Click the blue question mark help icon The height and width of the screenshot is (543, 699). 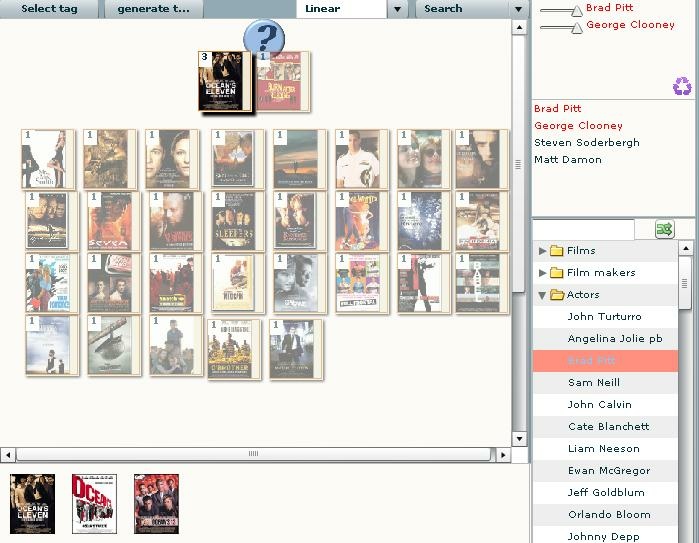click(264, 37)
